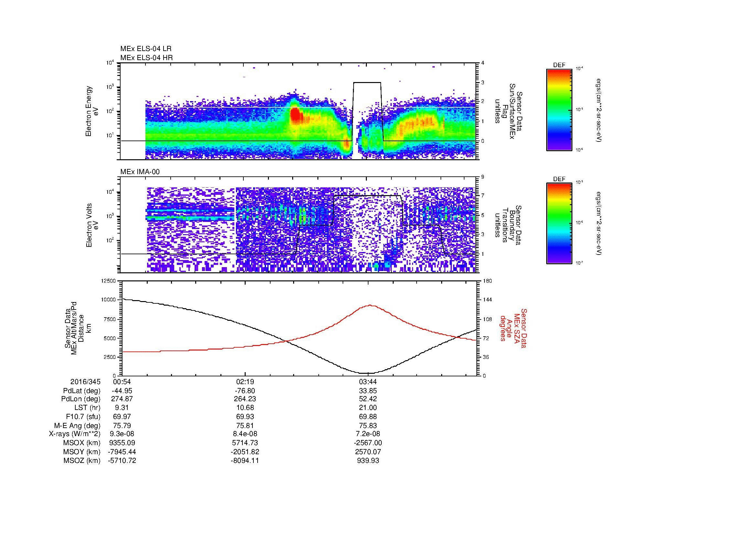Click the 'LST (hr)' row label
Viewport: 756px width, 534px height.
tap(87, 408)
